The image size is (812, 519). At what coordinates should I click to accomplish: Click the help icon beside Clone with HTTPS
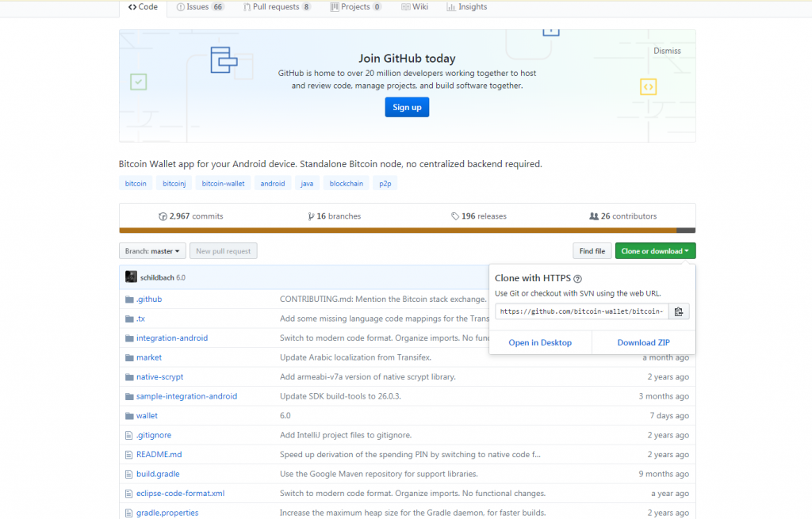tap(578, 279)
